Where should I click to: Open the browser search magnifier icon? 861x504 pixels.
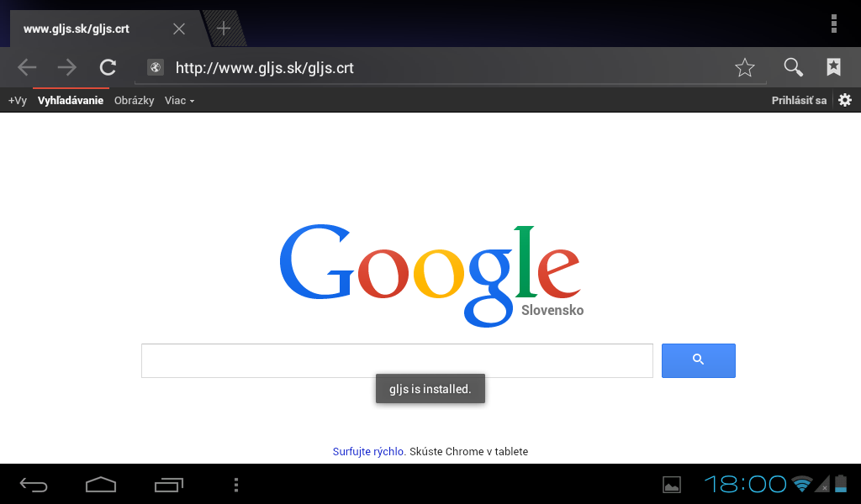[x=793, y=67]
